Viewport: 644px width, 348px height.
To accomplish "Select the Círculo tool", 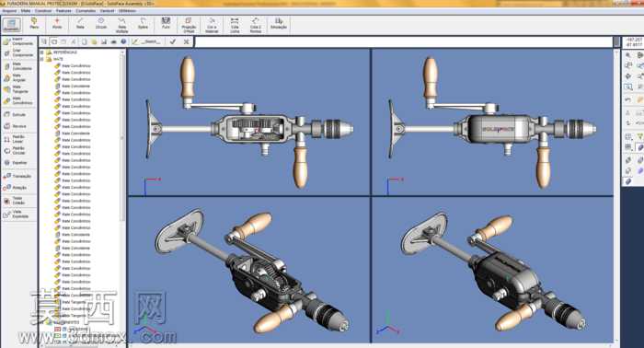I will click(101, 23).
